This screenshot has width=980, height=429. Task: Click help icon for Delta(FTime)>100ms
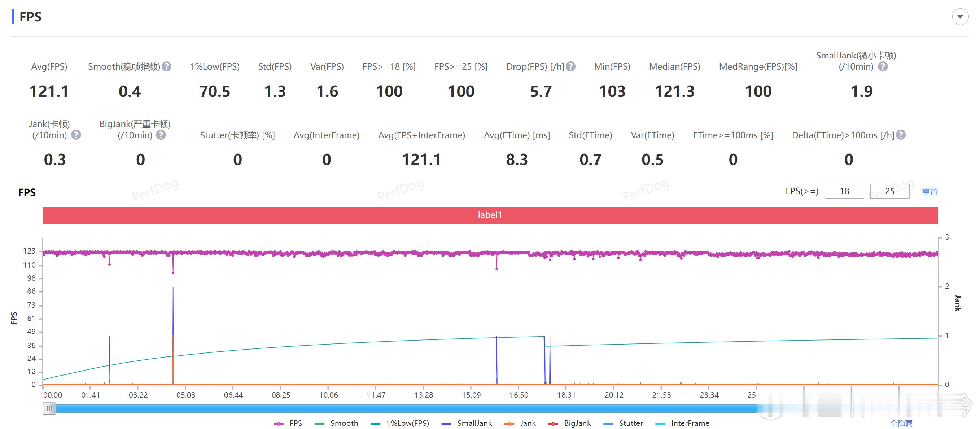tap(901, 135)
